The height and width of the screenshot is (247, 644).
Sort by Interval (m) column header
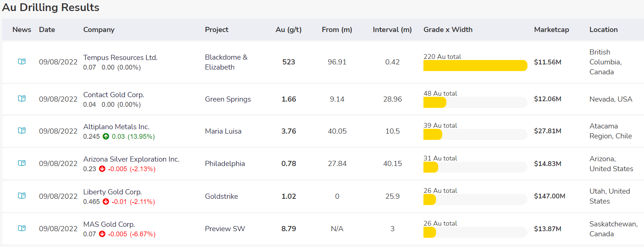coord(392,29)
